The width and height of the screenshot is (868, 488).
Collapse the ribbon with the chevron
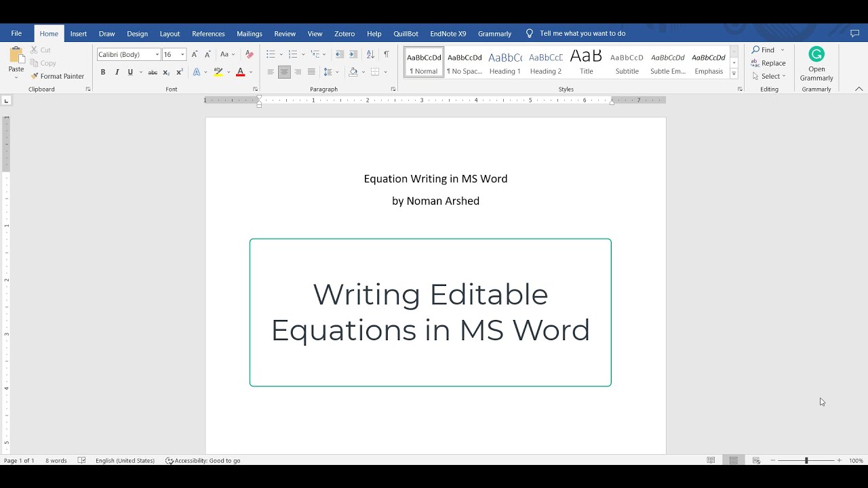tap(859, 89)
